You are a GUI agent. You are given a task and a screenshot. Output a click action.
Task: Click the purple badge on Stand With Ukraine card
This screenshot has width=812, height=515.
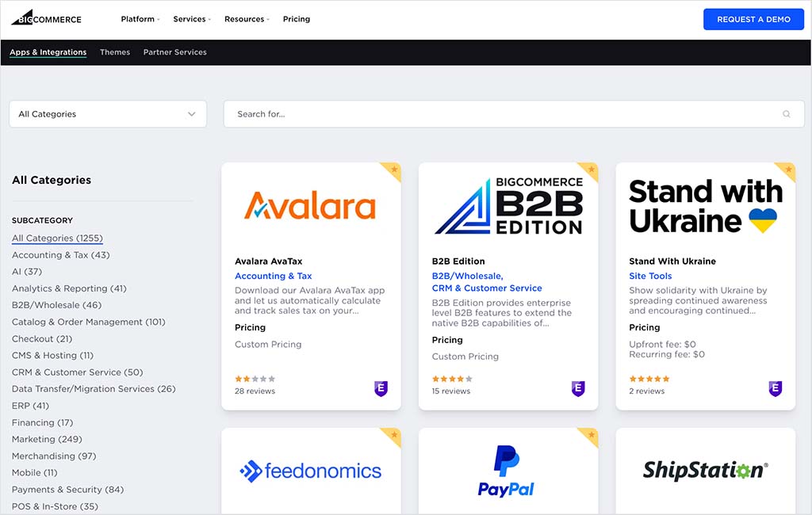(775, 388)
